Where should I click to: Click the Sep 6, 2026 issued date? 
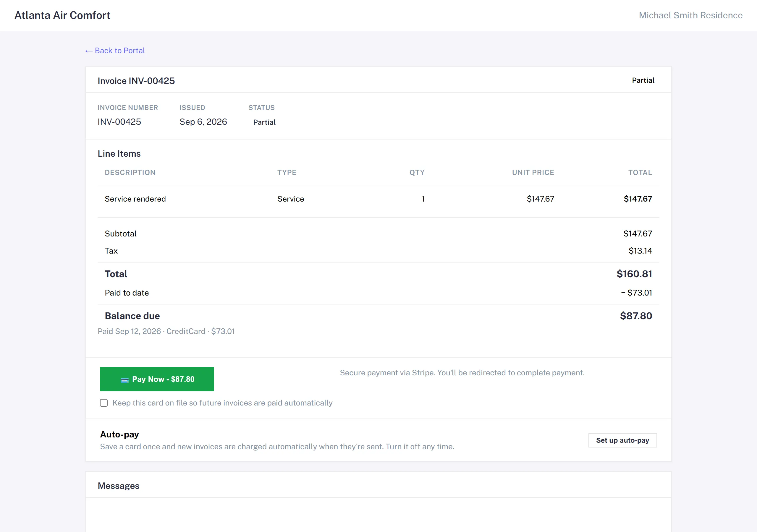(x=203, y=122)
